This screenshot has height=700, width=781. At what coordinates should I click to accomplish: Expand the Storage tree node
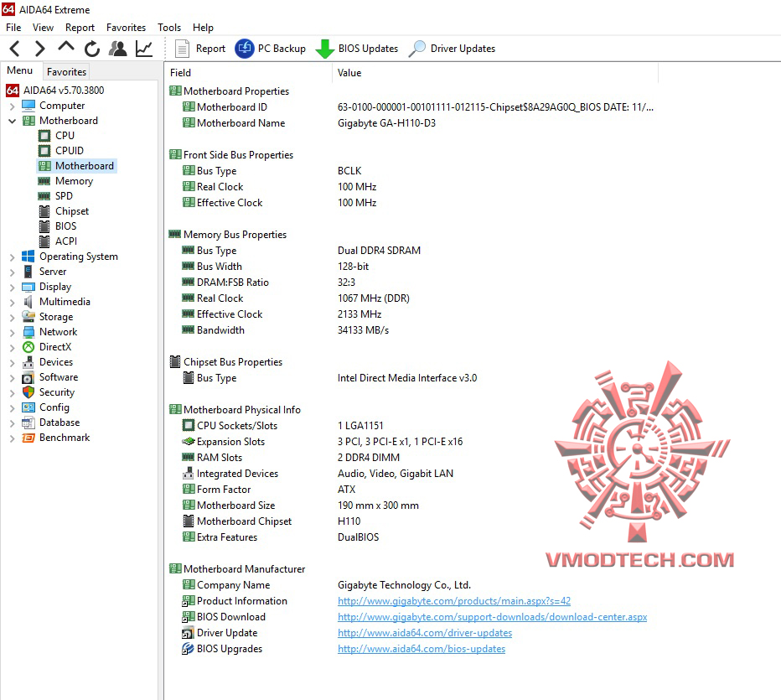(12, 318)
